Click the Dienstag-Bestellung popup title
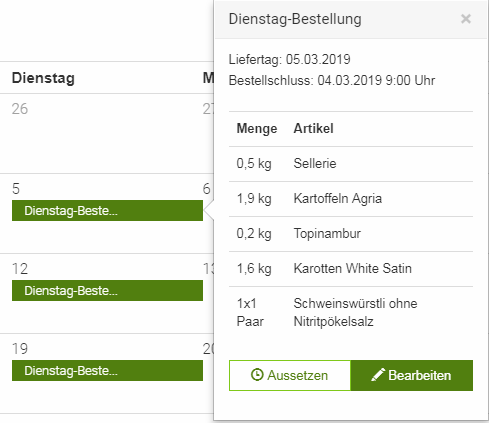 [x=295, y=19]
